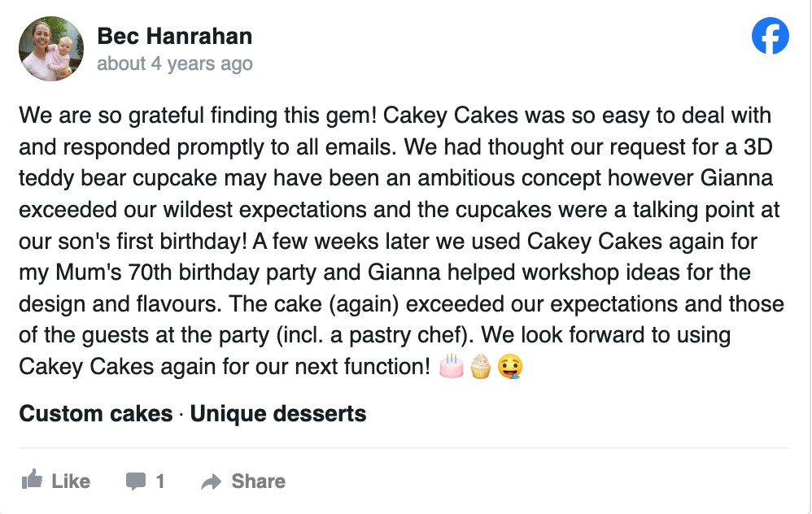The height and width of the screenshot is (514, 812).
Task: Click the Facebook logo icon
Action: [x=770, y=37]
